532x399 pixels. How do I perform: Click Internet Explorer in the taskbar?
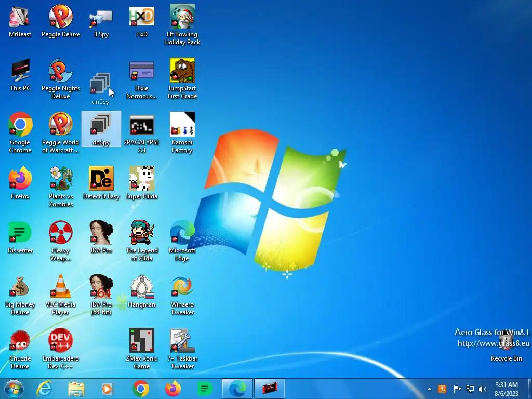45,389
